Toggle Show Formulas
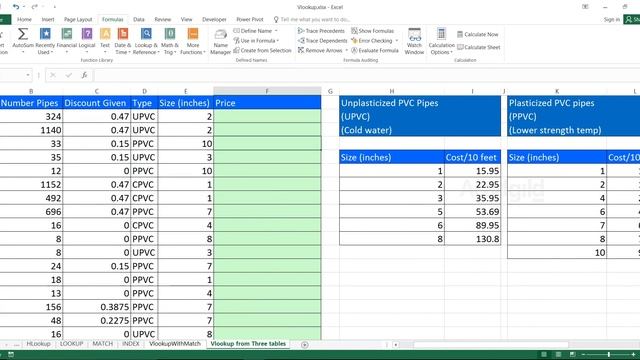The width and height of the screenshot is (640, 360). tap(373, 31)
